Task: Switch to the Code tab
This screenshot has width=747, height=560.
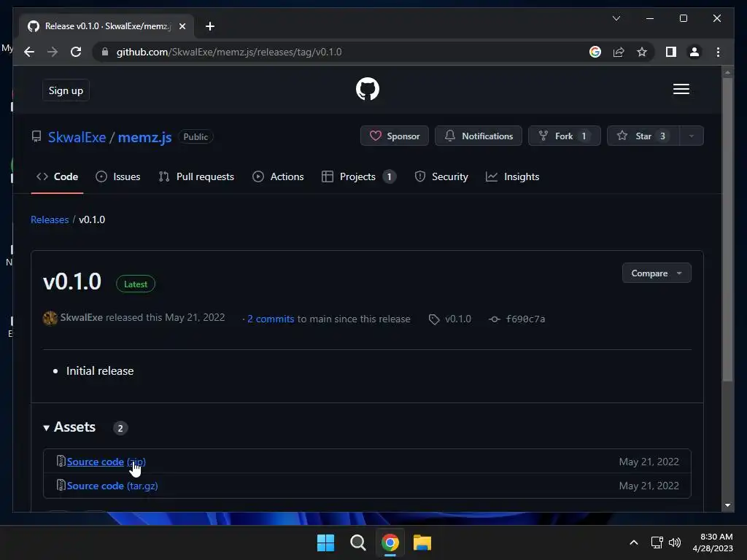Action: pyautogui.click(x=57, y=176)
